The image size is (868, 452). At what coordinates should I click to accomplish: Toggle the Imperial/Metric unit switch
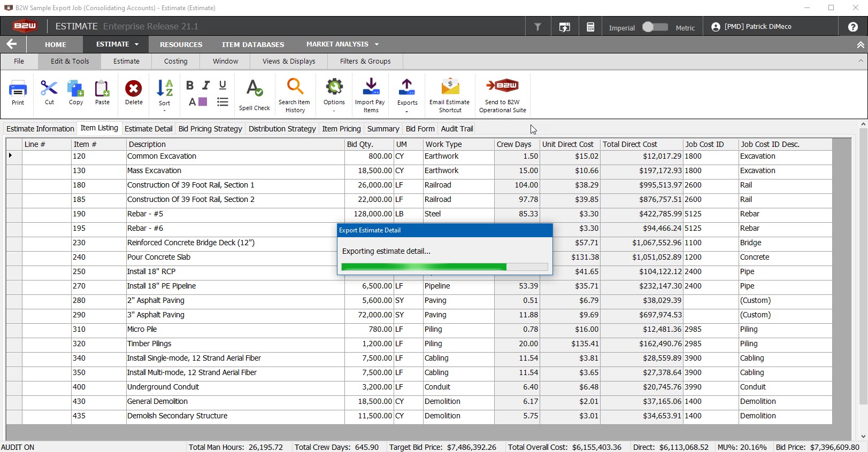[x=655, y=27]
